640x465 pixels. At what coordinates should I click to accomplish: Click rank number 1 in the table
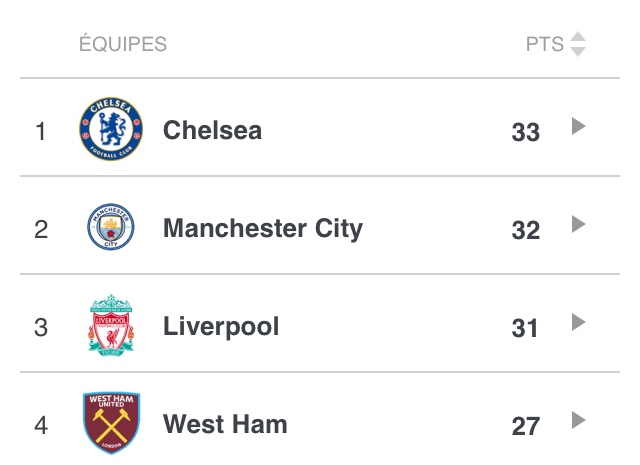tap(41, 131)
